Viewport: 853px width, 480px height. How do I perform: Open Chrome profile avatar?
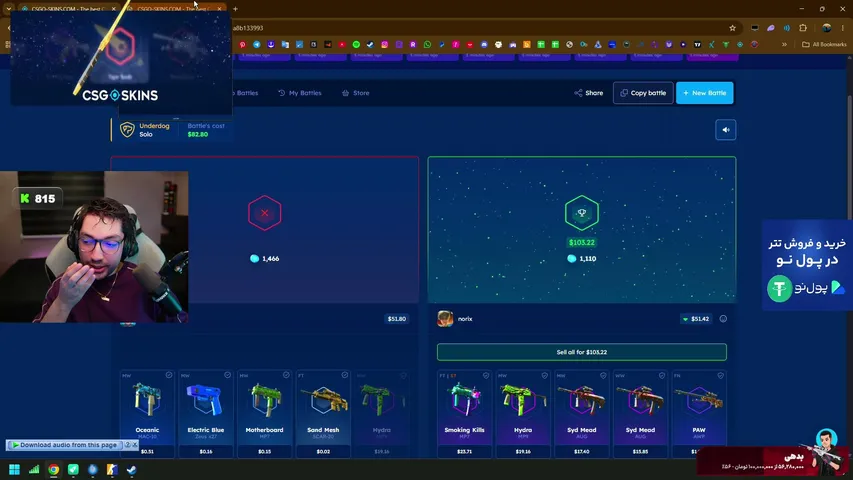826,28
